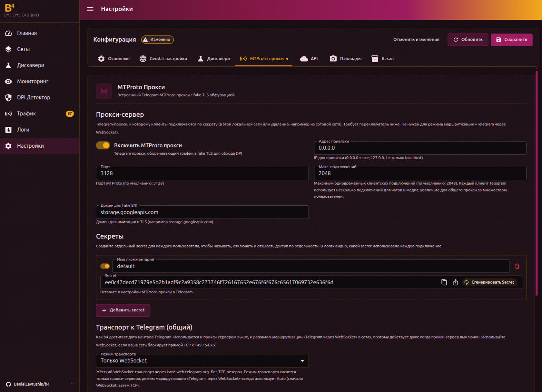
Task: Expand the Режим транспорта dropdown
Action: [x=202, y=361]
